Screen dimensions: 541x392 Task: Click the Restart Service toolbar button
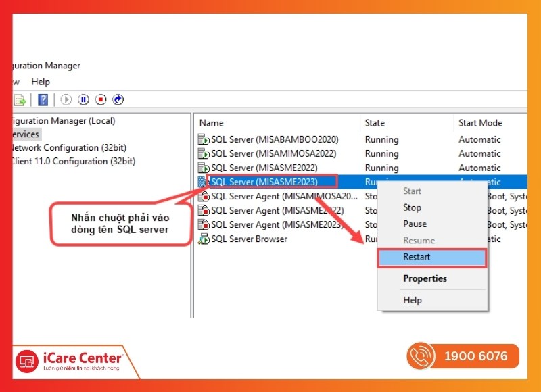point(118,99)
